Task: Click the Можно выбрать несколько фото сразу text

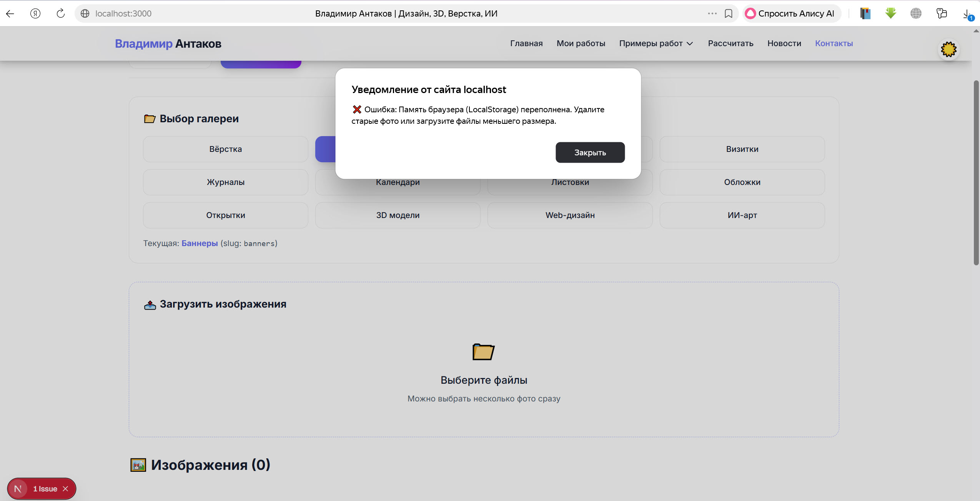Action: click(x=484, y=399)
